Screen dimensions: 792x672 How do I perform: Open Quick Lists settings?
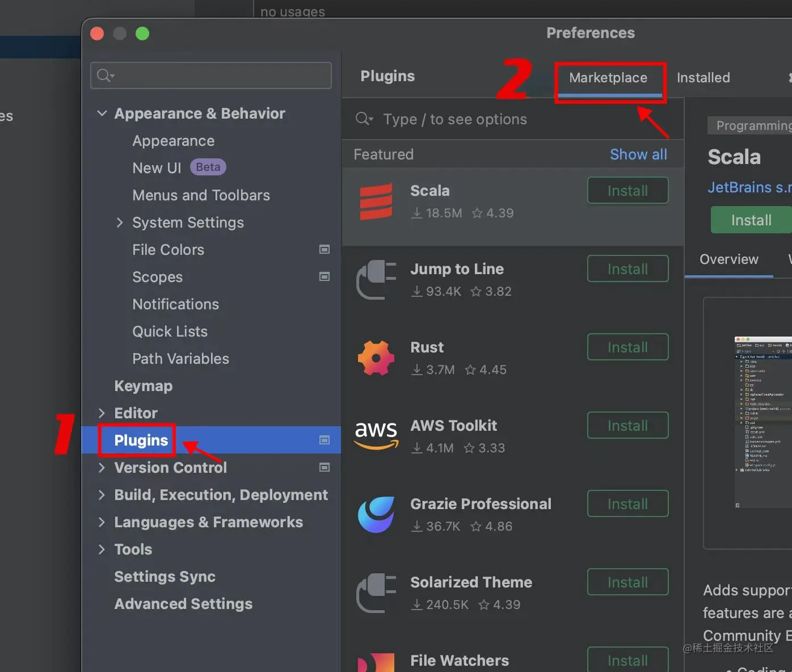170,331
